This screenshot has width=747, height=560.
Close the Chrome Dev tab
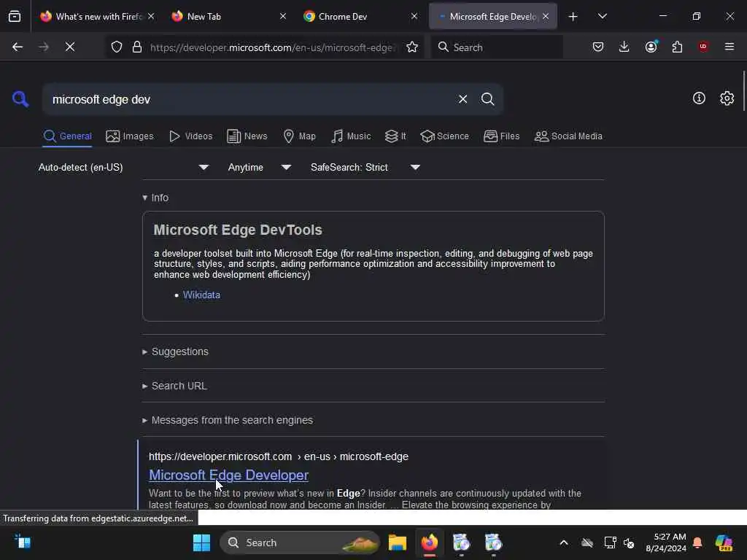pos(414,16)
